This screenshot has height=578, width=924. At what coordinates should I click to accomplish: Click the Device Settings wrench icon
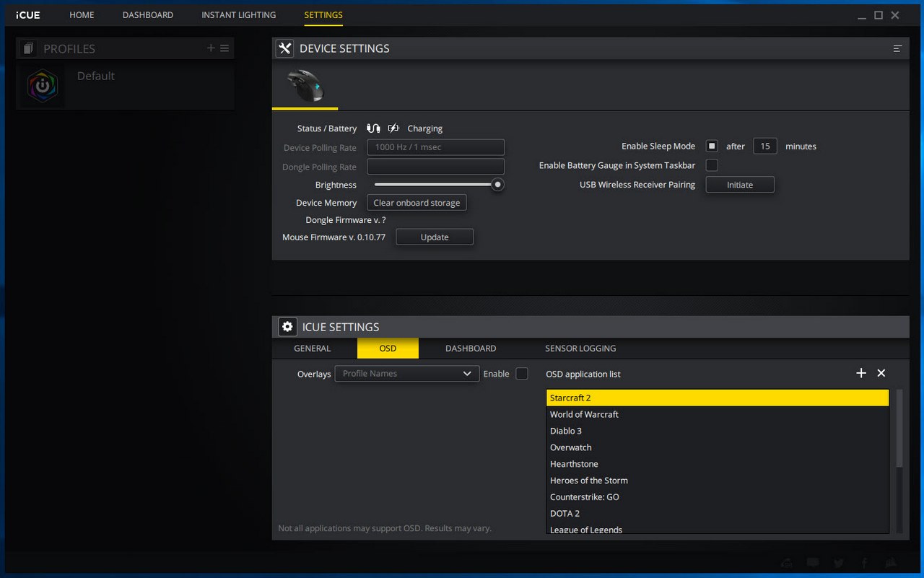click(285, 48)
